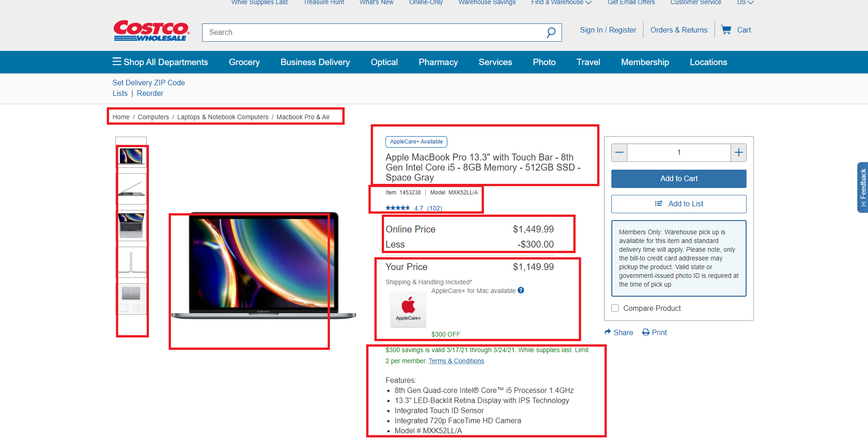Click the search magnifier icon
Viewport: 868px width, 442px height.
coord(551,33)
